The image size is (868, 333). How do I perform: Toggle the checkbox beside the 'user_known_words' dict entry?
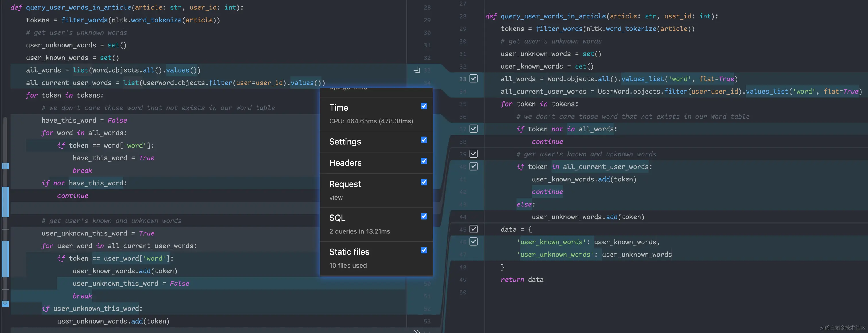pos(473,242)
